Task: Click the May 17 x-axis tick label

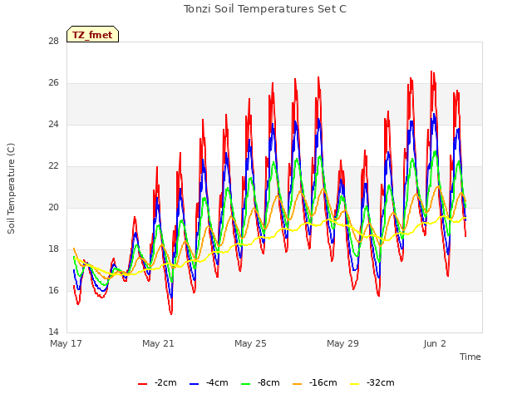Action: (66, 343)
